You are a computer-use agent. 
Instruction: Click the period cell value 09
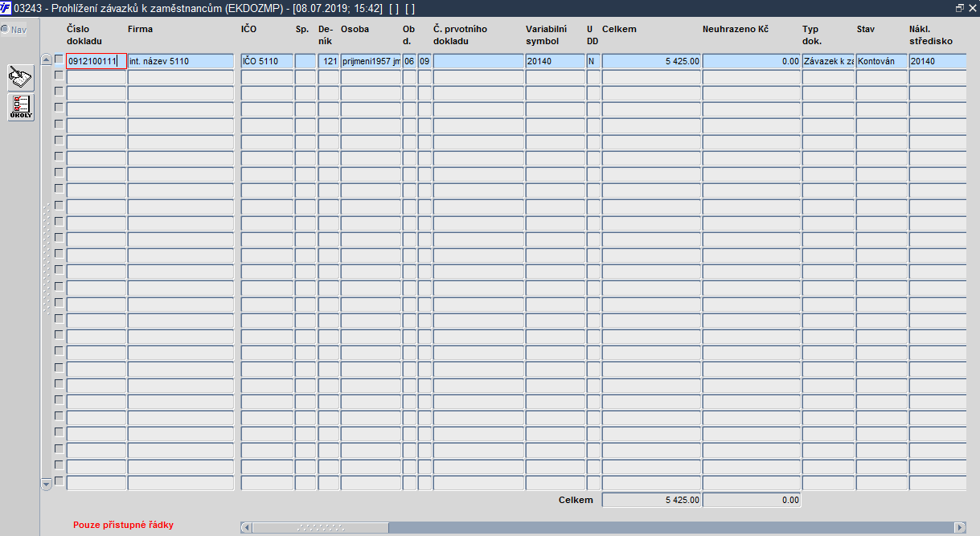coord(424,60)
